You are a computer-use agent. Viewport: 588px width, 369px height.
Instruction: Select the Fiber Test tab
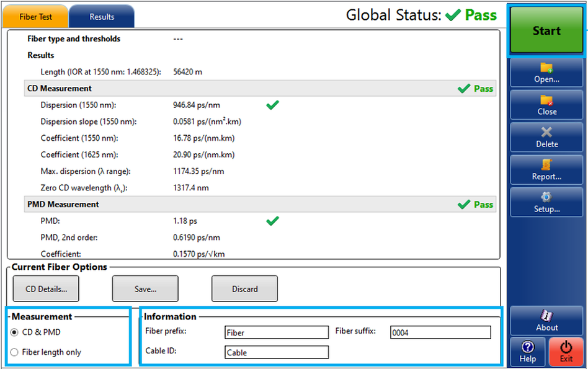click(x=36, y=17)
